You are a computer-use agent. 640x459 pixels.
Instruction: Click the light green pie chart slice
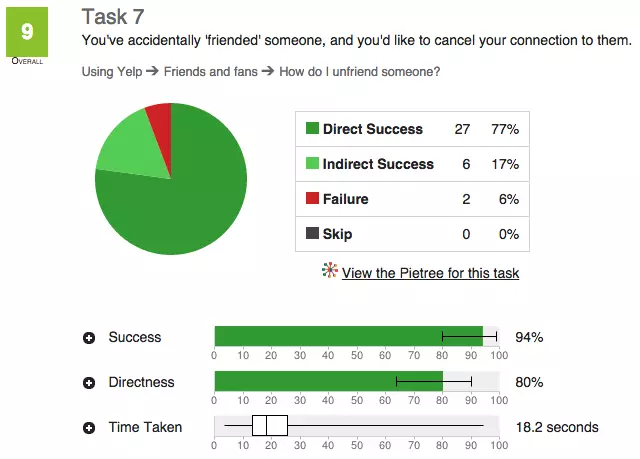coord(130,145)
